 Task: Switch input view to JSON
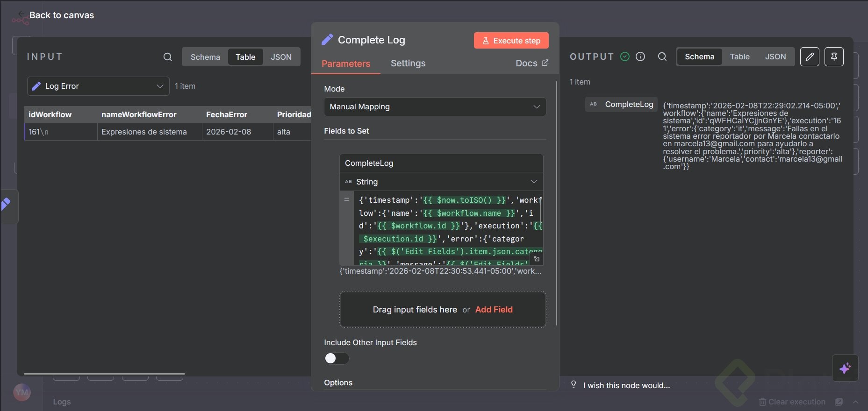pyautogui.click(x=281, y=57)
